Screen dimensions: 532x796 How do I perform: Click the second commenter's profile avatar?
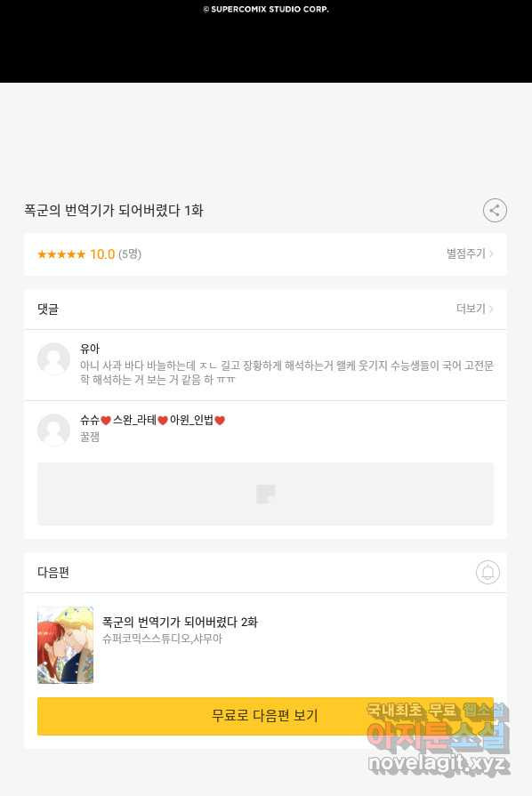pos(53,430)
